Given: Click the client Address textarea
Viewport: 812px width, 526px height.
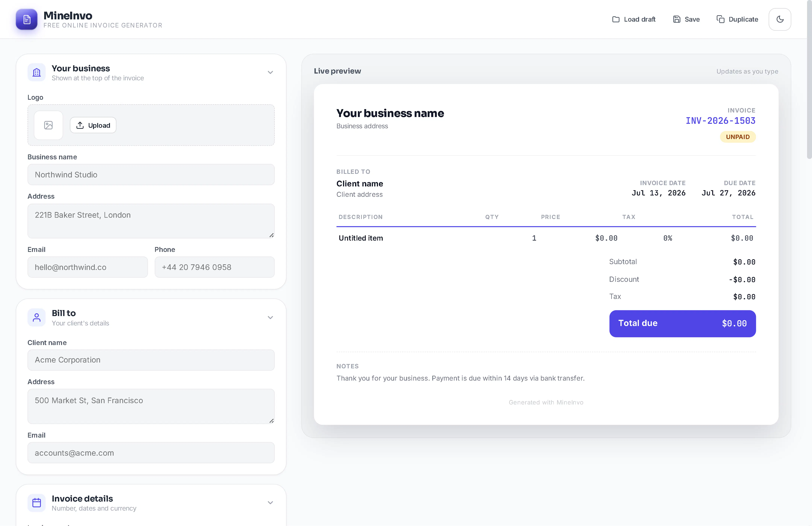Looking at the screenshot, I should tap(151, 407).
